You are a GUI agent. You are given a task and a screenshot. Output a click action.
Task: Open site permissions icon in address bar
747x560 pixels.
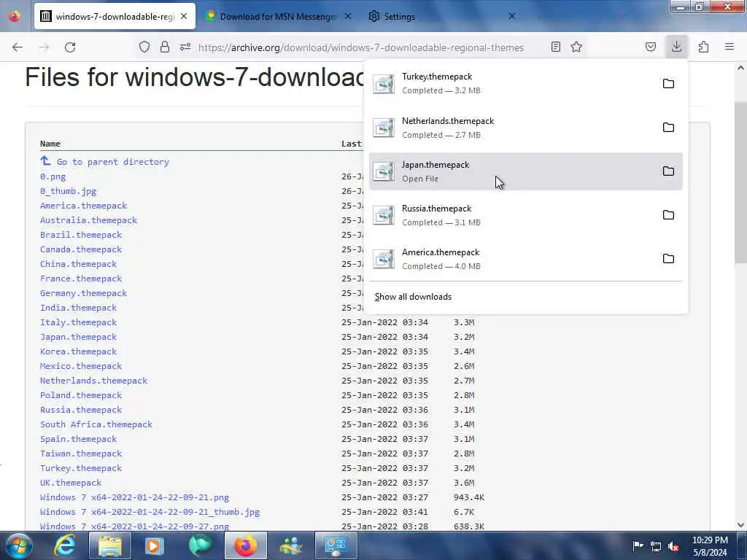(x=185, y=47)
